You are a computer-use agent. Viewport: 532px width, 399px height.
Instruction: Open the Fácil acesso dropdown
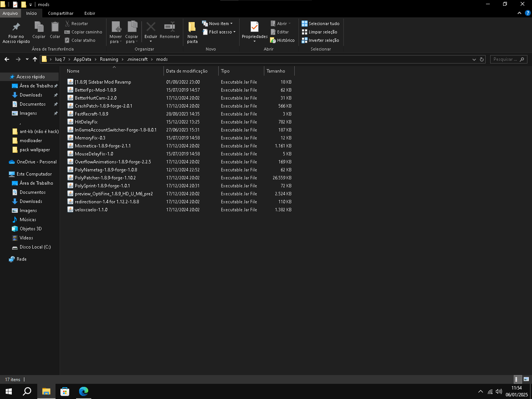219,32
